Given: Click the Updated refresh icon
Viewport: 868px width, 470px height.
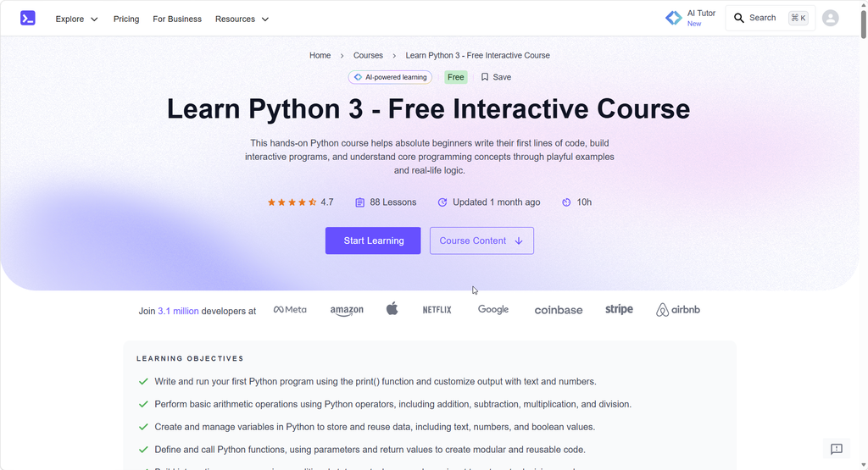Looking at the screenshot, I should pyautogui.click(x=442, y=202).
